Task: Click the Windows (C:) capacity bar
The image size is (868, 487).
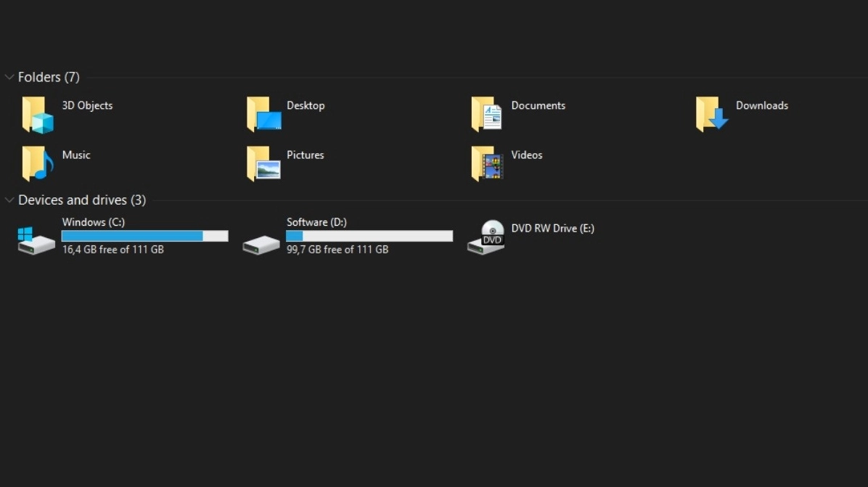Action: point(144,235)
